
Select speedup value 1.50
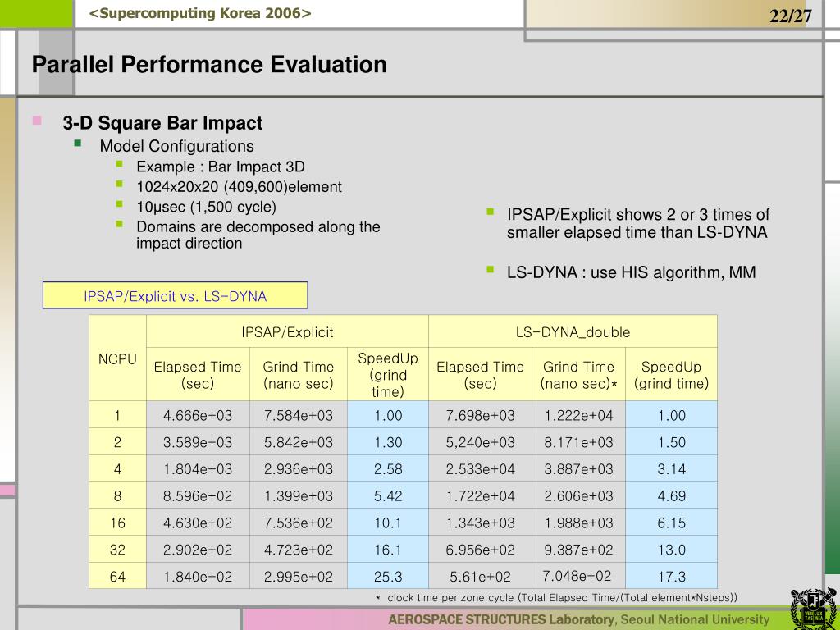point(671,442)
